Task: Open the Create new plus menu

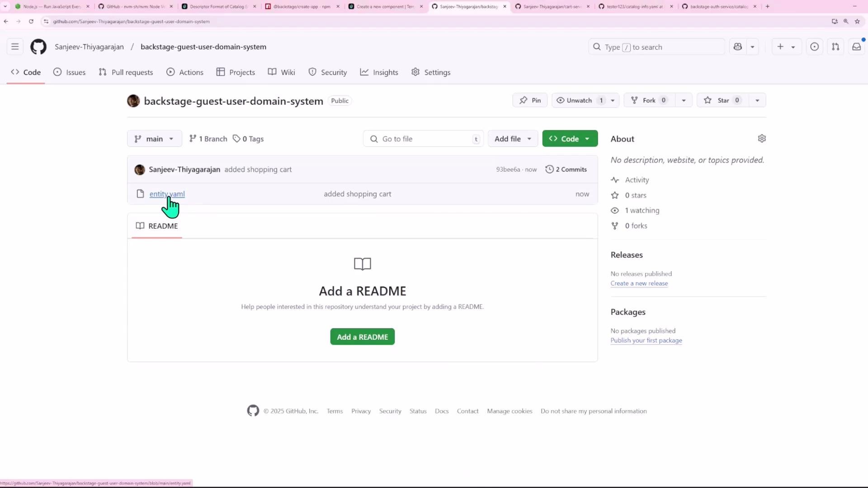Action: click(786, 47)
